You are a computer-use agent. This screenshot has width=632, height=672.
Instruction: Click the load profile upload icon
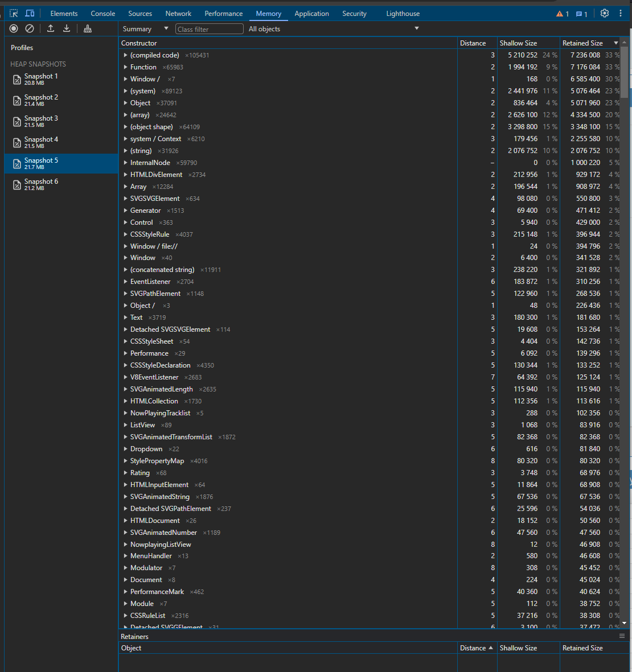pos(51,28)
